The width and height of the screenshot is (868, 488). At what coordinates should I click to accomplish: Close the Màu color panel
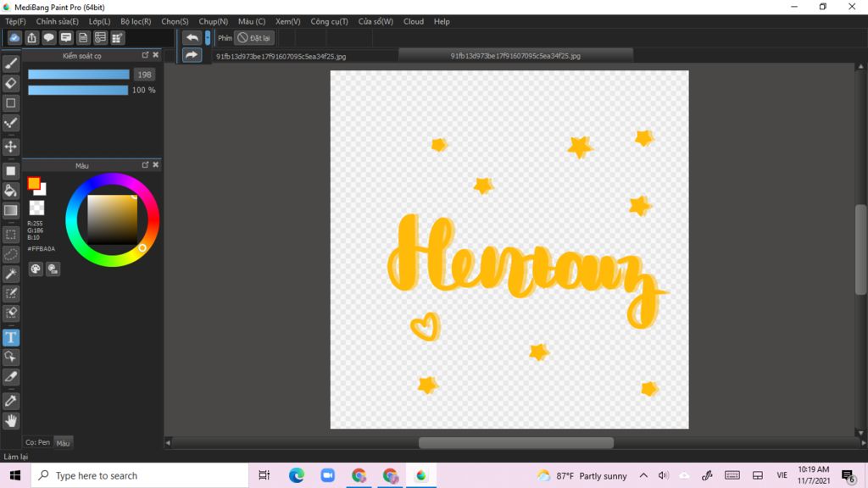pyautogui.click(x=156, y=164)
